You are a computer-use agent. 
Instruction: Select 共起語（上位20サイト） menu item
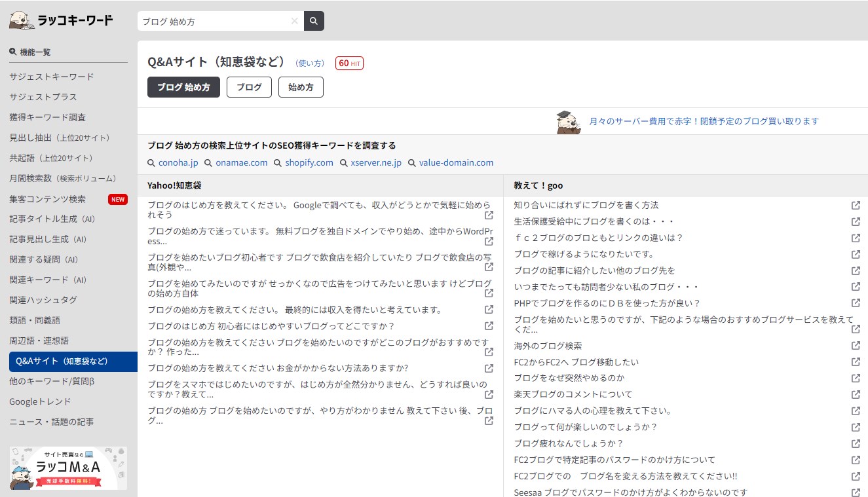[51, 158]
